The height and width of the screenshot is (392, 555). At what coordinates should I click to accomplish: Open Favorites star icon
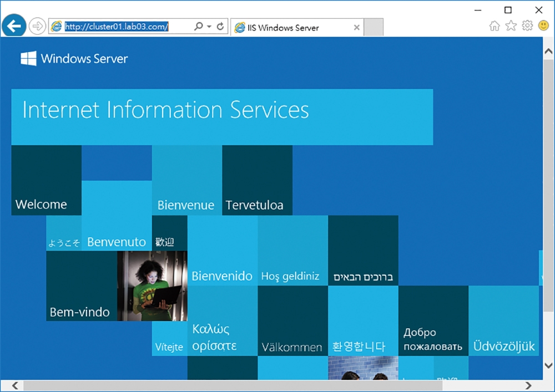point(511,26)
